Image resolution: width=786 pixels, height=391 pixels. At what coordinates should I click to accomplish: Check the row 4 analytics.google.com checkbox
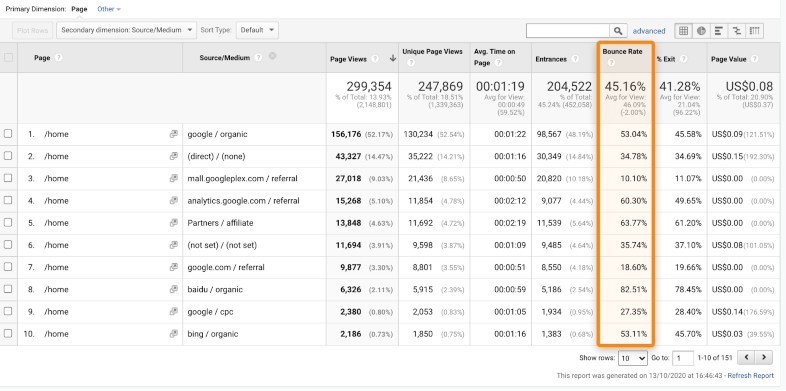click(x=8, y=200)
